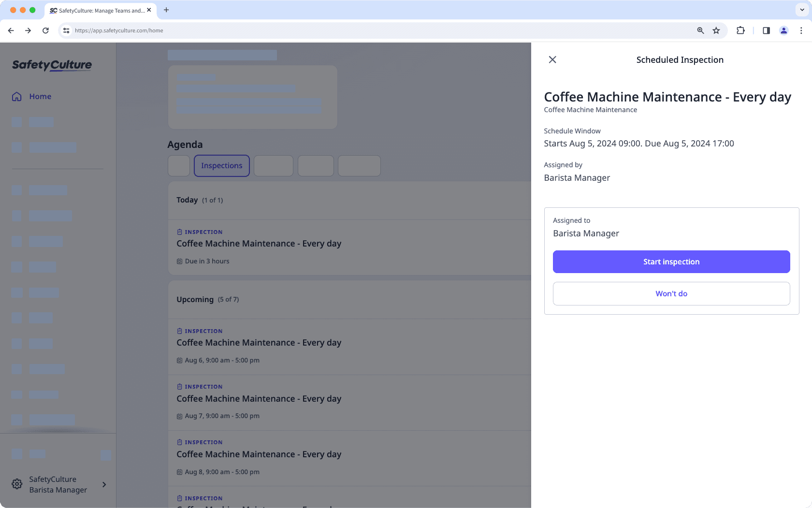This screenshot has height=508, width=812.
Task: Click the SafetyCulture logo
Action: [51, 65]
